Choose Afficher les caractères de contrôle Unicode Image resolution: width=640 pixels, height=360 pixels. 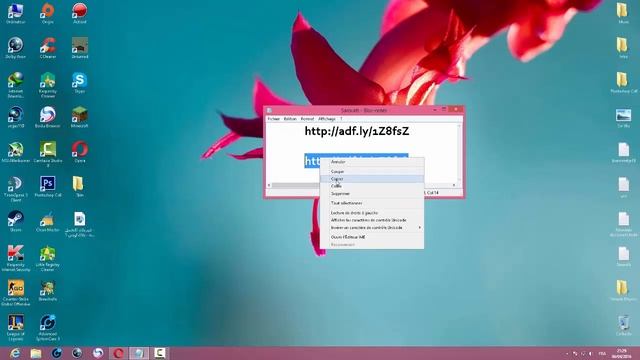point(371,220)
